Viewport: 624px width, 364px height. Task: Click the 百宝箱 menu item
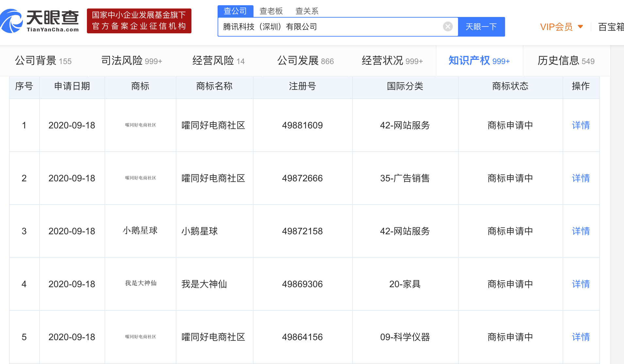610,27
